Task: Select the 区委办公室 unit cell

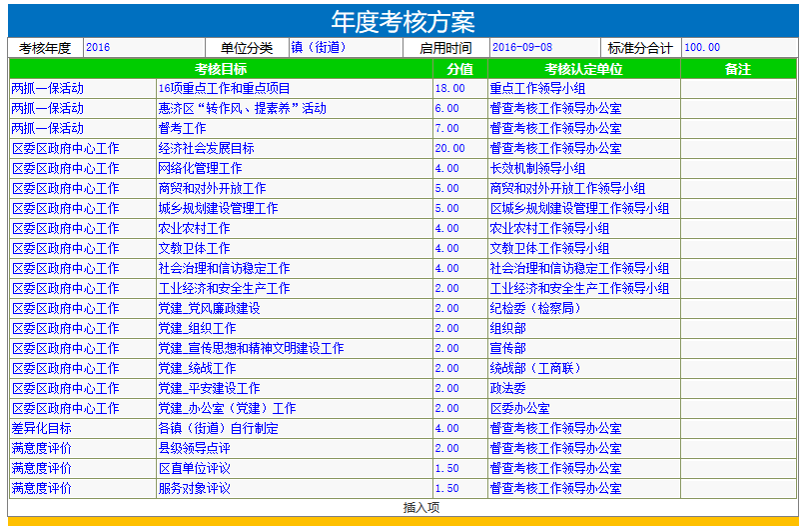Action: pos(584,408)
